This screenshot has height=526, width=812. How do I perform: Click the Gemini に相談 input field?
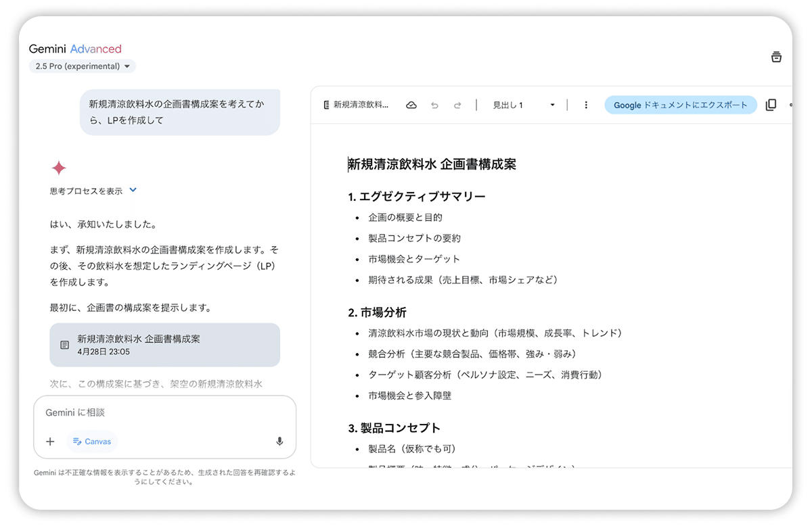pyautogui.click(x=135, y=412)
